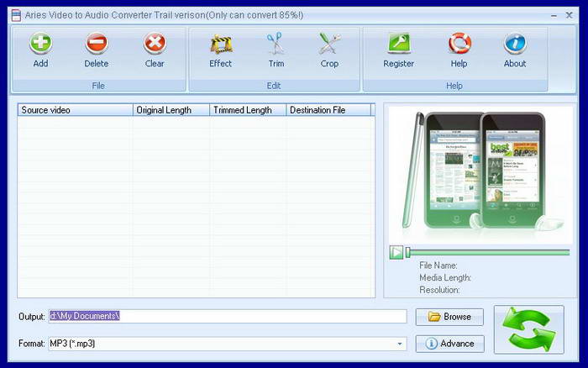Delete the selected file from list
The height and width of the screenshot is (368, 588).
pyautogui.click(x=97, y=50)
